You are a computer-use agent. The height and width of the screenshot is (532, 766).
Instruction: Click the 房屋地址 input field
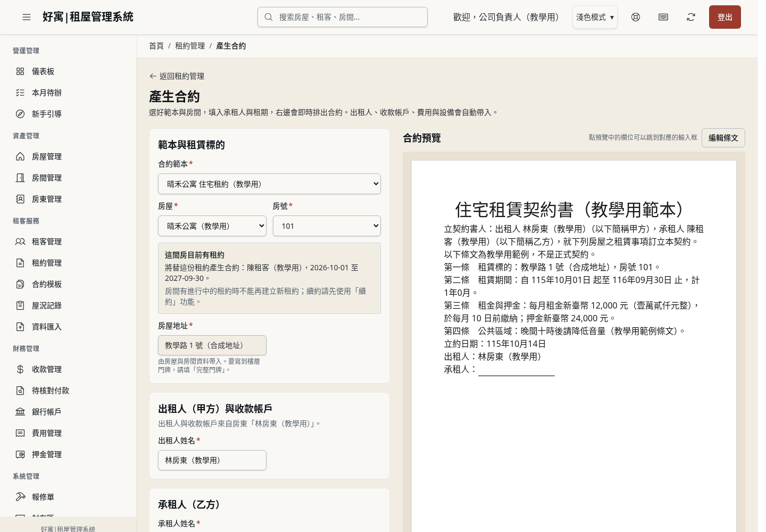point(212,345)
